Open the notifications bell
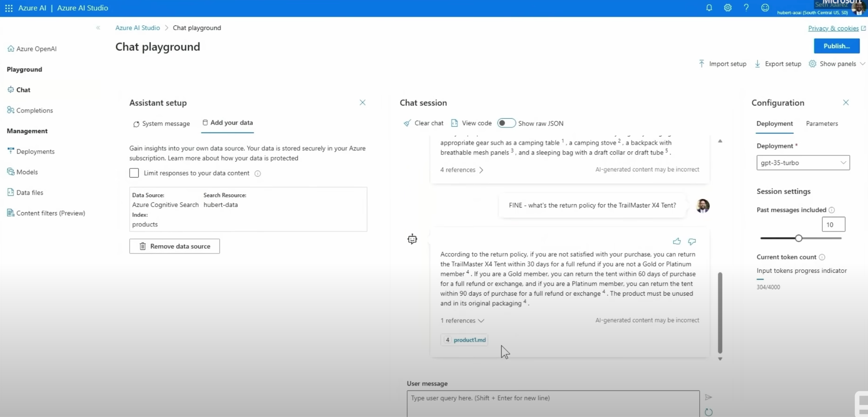868x417 pixels. point(709,8)
